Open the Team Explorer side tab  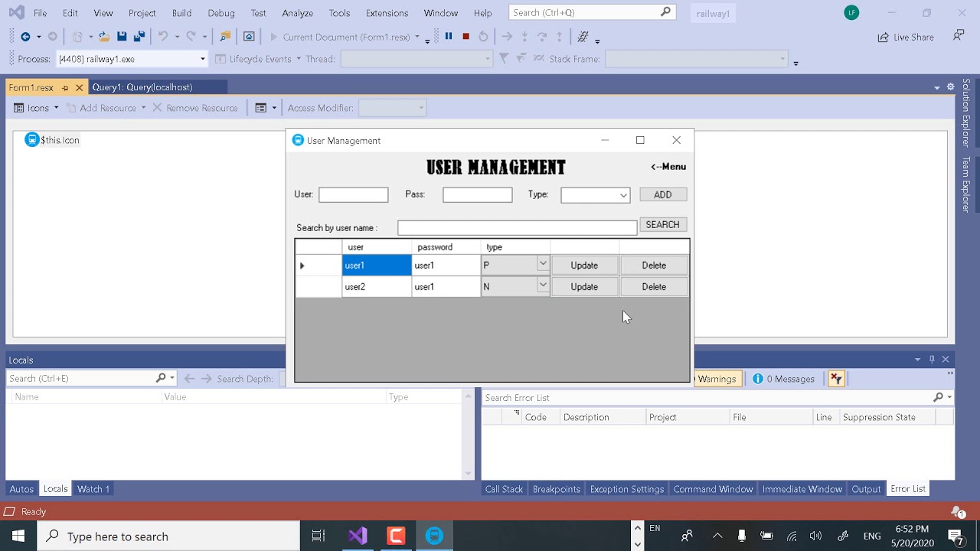[x=966, y=184]
